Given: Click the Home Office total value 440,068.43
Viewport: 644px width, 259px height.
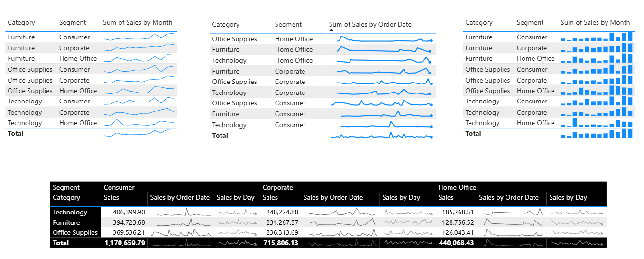Looking at the screenshot, I should click(456, 243).
